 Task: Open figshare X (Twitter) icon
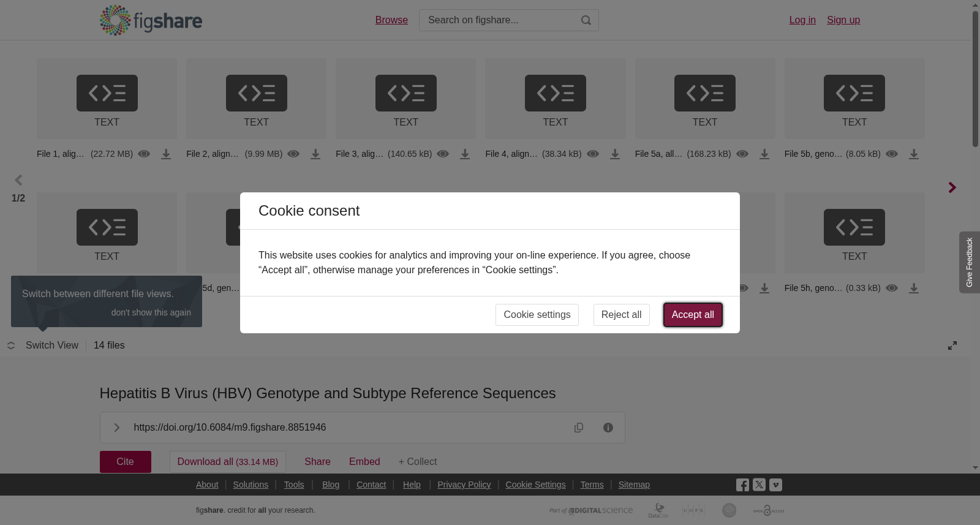[759, 485]
